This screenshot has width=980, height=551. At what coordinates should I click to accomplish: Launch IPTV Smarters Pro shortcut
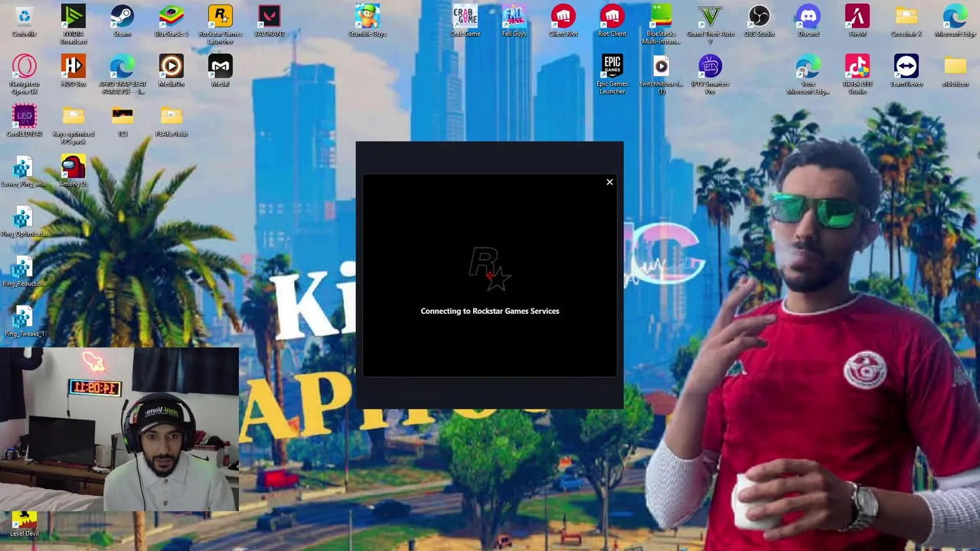pyautogui.click(x=710, y=74)
